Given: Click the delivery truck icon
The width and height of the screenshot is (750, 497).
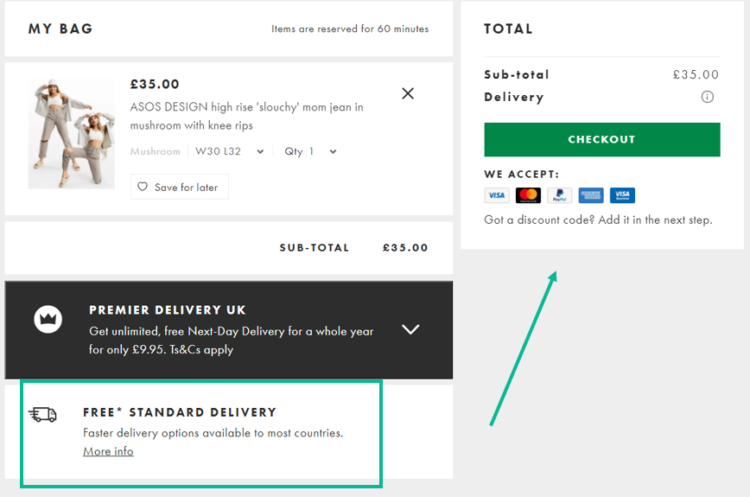Looking at the screenshot, I should point(44,415).
